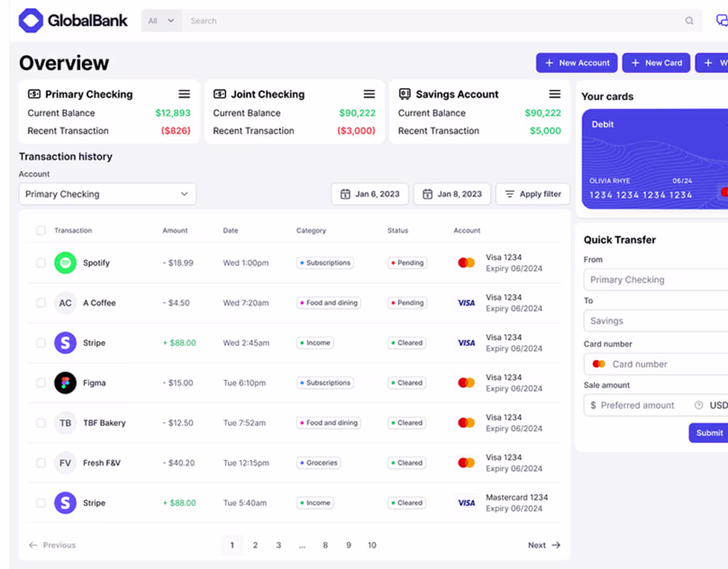This screenshot has height=569, width=728.
Task: Click the Figma transaction icon
Action: (65, 382)
